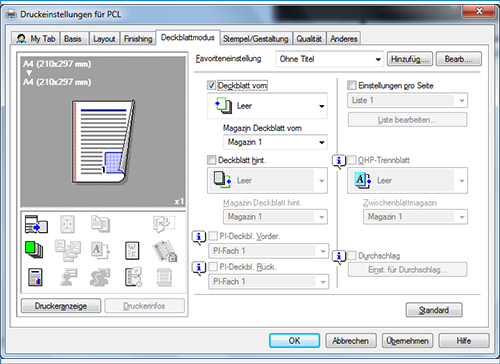Open Zwischenblattmagazin Magazin 1 dropdown
Screen dimensions: 500x364
pos(415,217)
